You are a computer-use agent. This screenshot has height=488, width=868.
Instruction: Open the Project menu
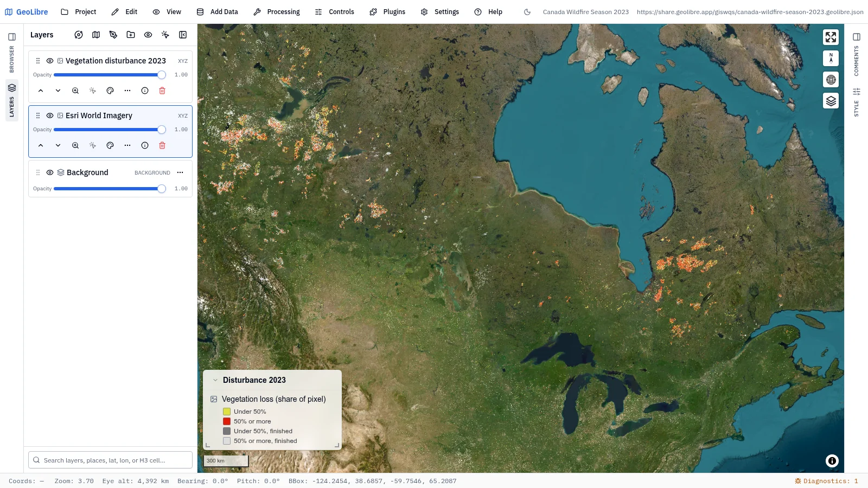pyautogui.click(x=79, y=12)
